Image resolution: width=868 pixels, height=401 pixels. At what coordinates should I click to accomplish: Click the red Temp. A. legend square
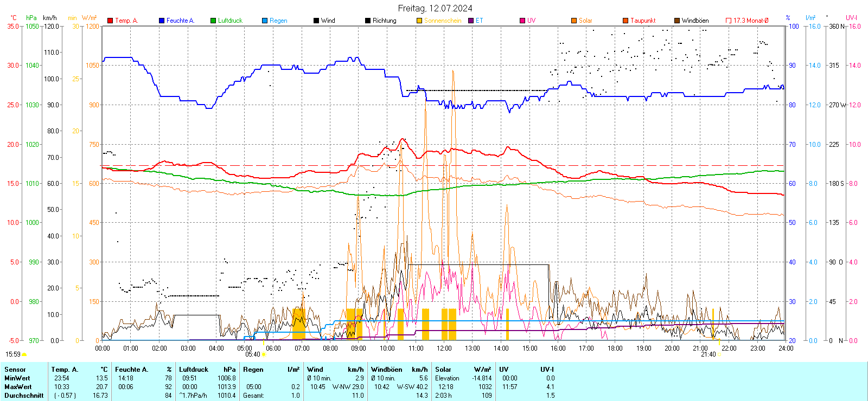(x=110, y=21)
